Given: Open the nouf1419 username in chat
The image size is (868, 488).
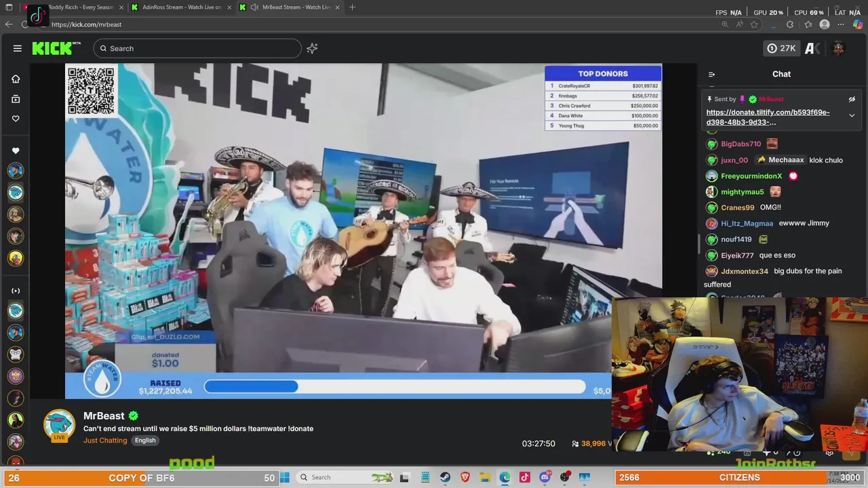Looking at the screenshot, I should (x=736, y=239).
